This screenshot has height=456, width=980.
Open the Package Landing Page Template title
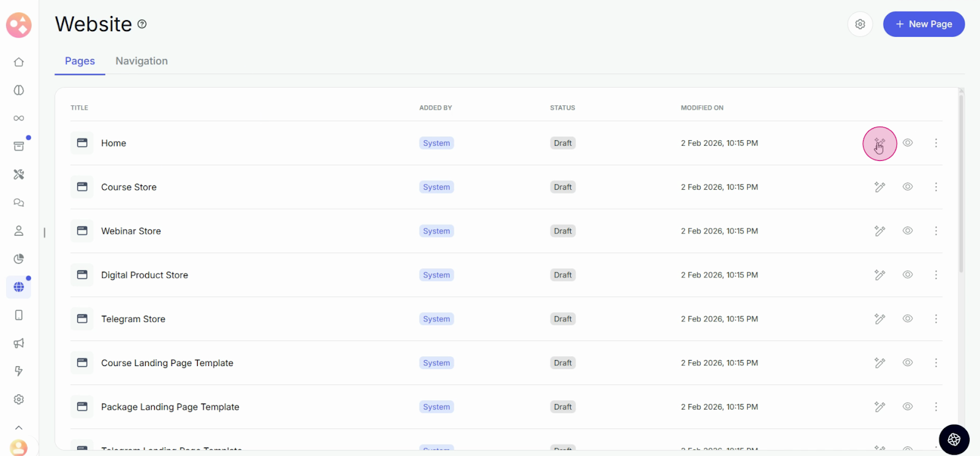[x=170, y=407]
